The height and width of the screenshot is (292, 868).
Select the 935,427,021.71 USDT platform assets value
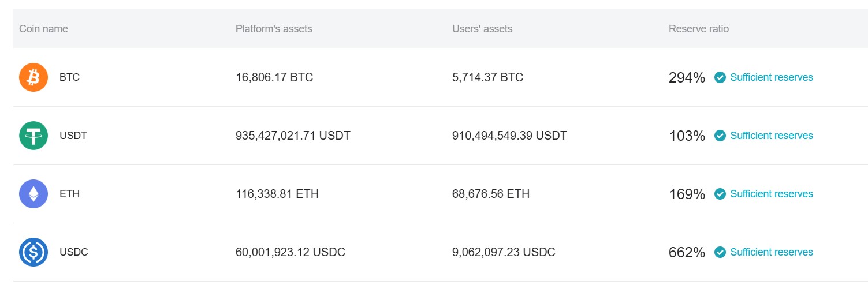coord(293,136)
